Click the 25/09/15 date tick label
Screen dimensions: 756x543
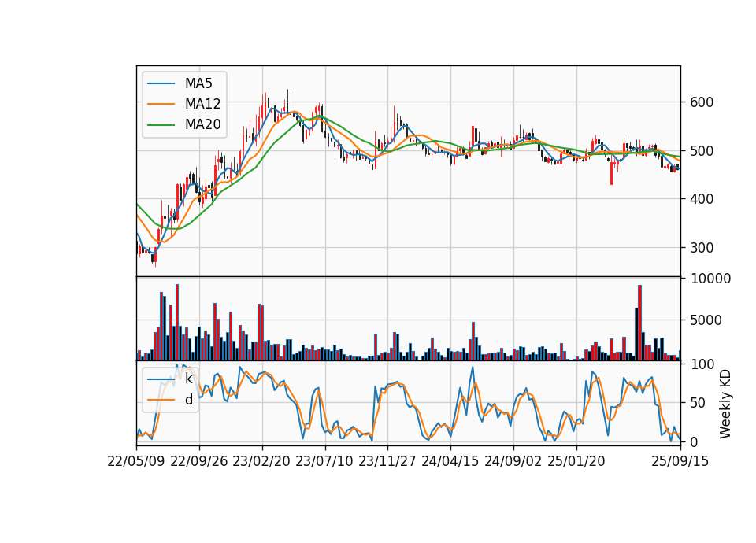coord(680,461)
